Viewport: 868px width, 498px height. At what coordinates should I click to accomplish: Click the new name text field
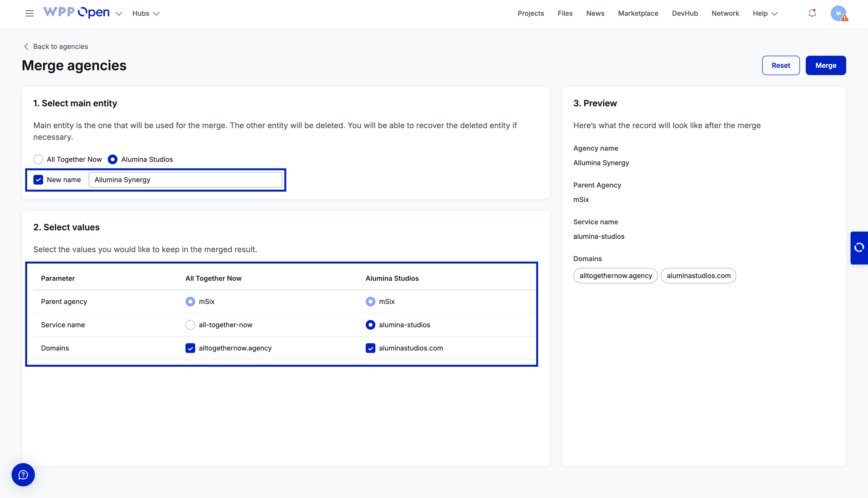[x=185, y=179]
